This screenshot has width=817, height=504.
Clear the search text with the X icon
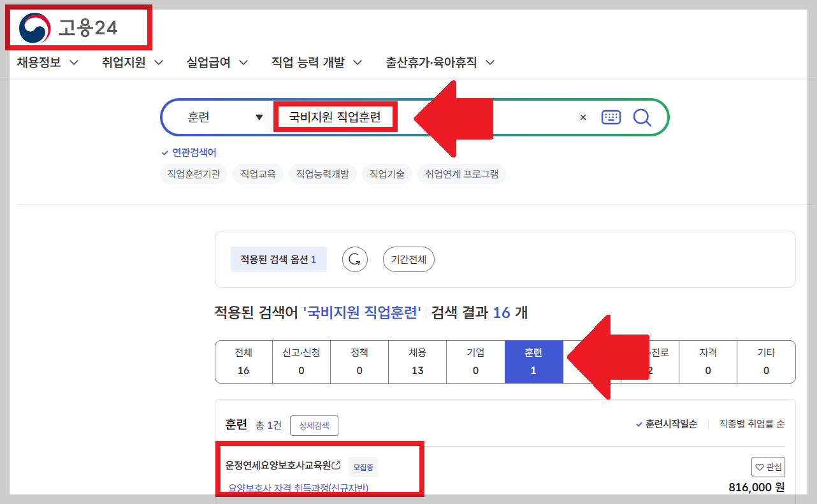coord(583,117)
